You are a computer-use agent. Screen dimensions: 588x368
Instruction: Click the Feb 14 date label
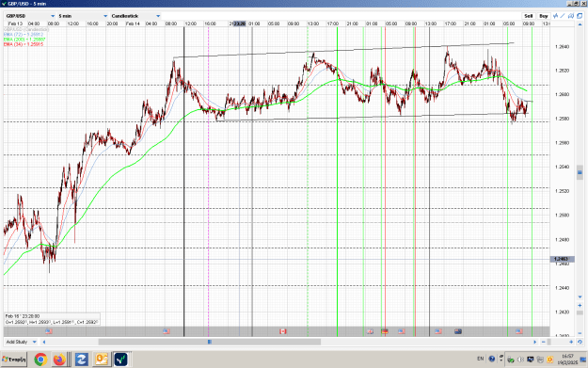133,24
